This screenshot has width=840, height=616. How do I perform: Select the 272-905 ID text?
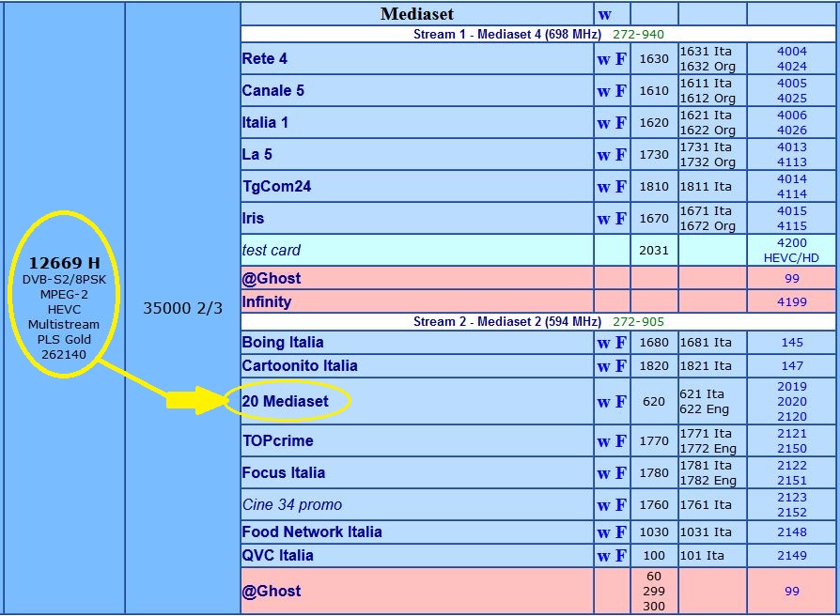click(x=638, y=322)
